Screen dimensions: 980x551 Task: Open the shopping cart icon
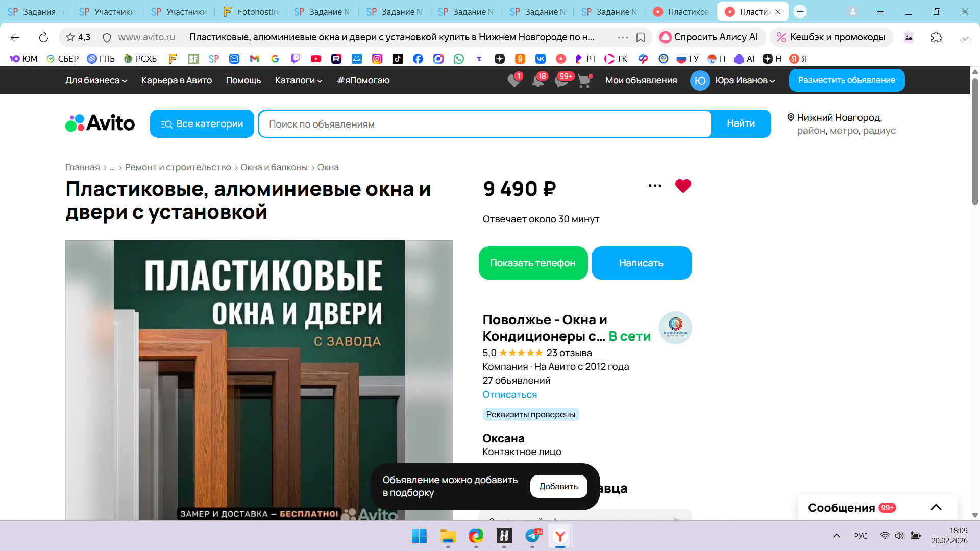584,81
